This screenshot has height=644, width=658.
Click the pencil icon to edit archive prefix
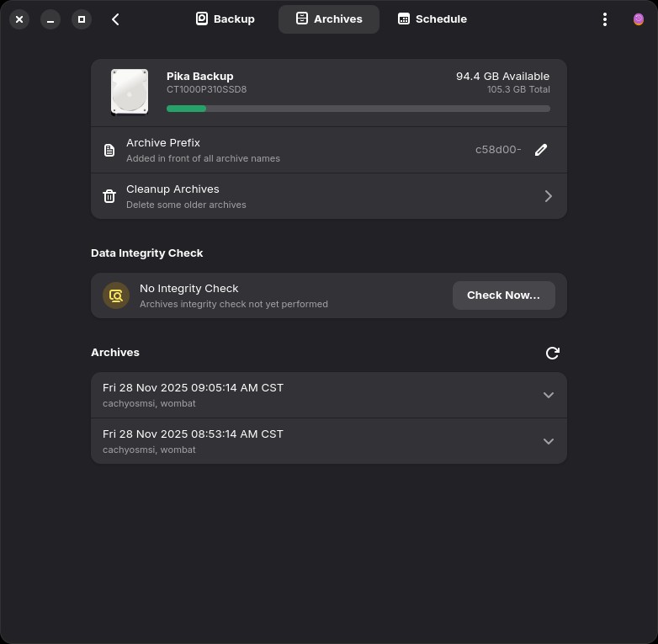tap(541, 150)
